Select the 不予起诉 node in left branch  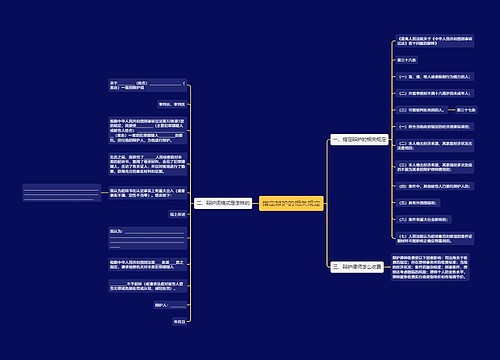(147, 286)
